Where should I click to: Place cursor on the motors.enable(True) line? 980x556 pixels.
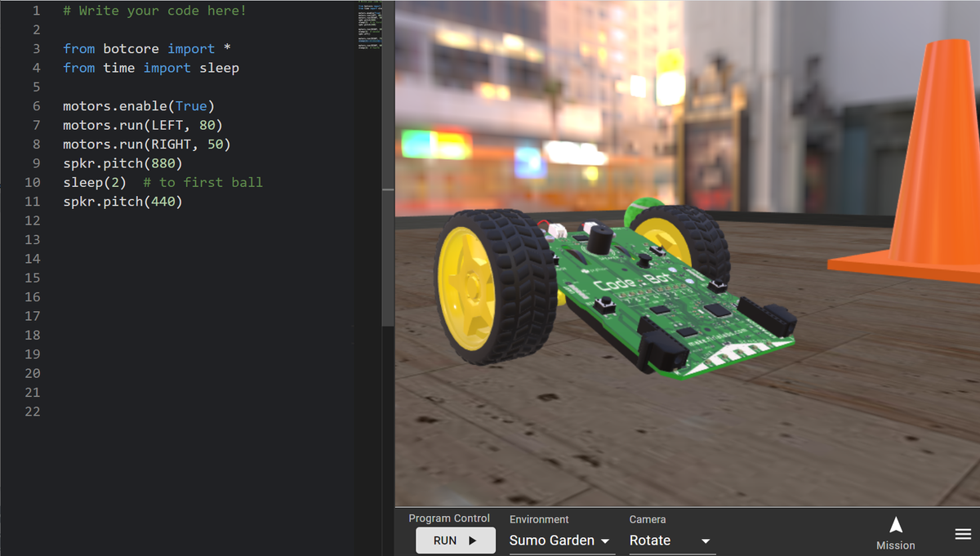coord(139,105)
